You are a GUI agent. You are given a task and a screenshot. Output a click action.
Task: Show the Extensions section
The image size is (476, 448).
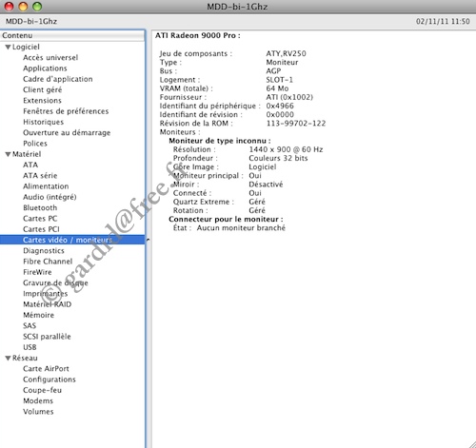point(42,101)
